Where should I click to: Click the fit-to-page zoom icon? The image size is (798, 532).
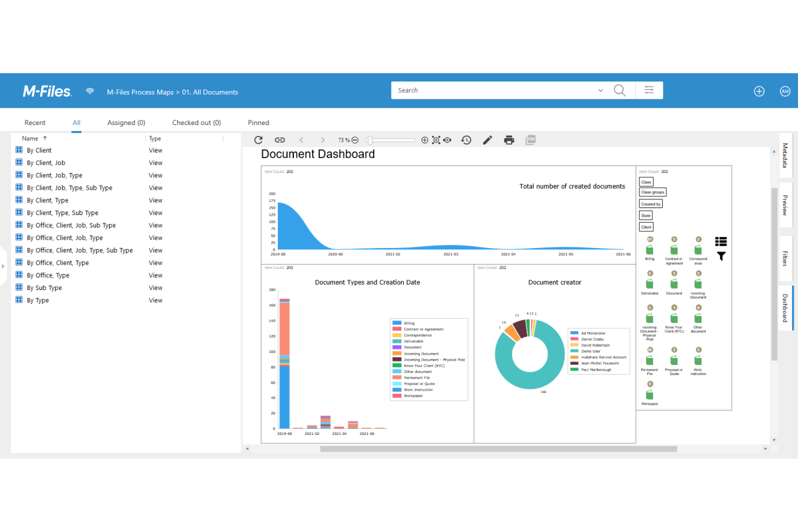click(x=436, y=140)
